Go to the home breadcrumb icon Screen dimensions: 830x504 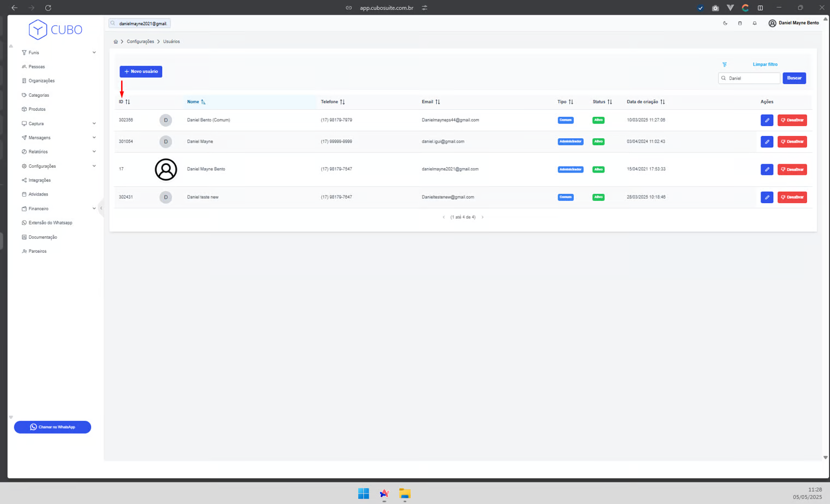(116, 41)
